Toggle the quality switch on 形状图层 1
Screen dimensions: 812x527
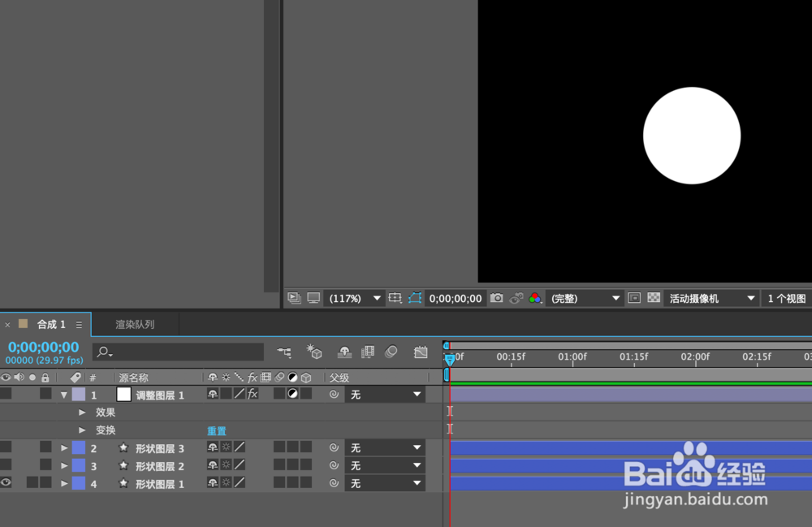pos(240,482)
